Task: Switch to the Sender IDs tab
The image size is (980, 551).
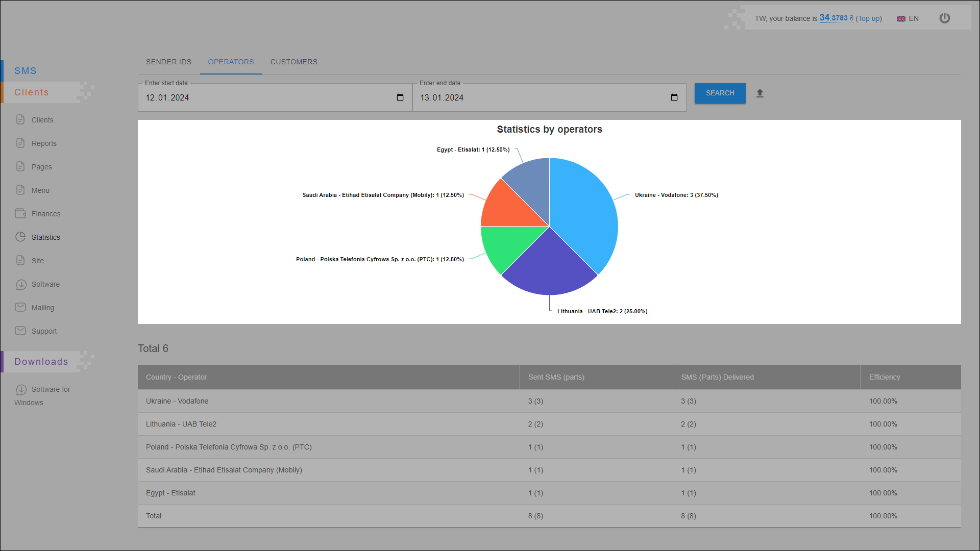Action: click(x=168, y=62)
